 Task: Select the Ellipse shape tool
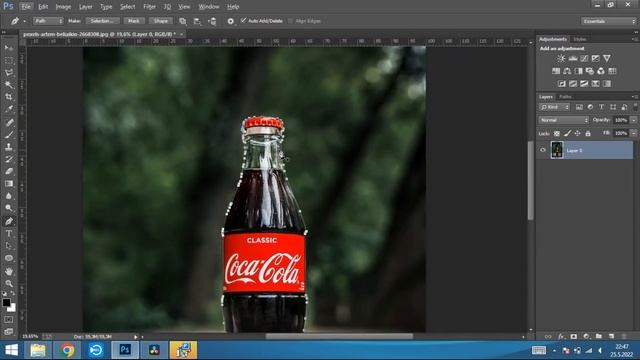pos(9,258)
